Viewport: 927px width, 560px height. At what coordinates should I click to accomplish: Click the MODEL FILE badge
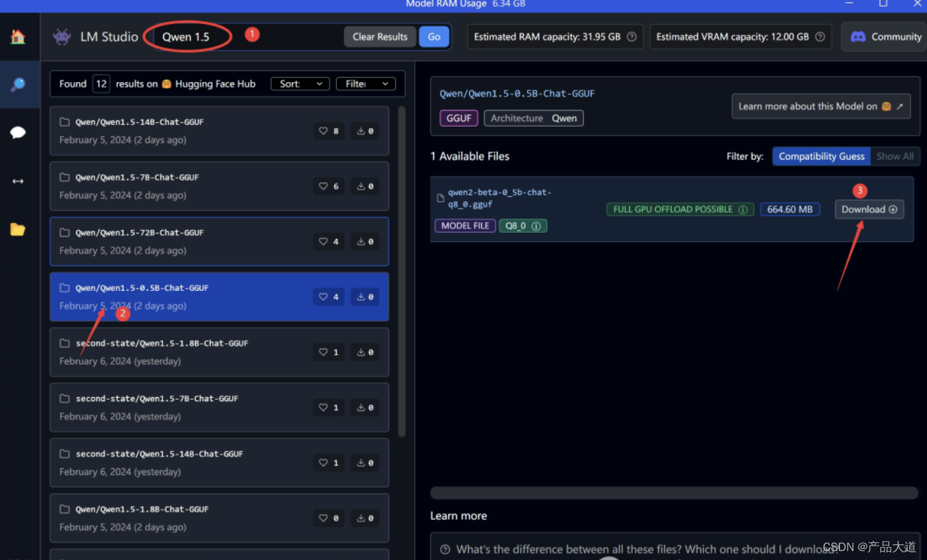[465, 226]
